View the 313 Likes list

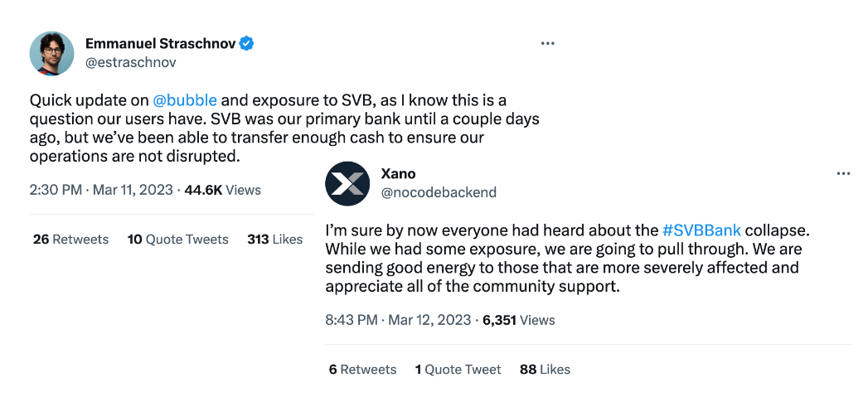point(274,240)
